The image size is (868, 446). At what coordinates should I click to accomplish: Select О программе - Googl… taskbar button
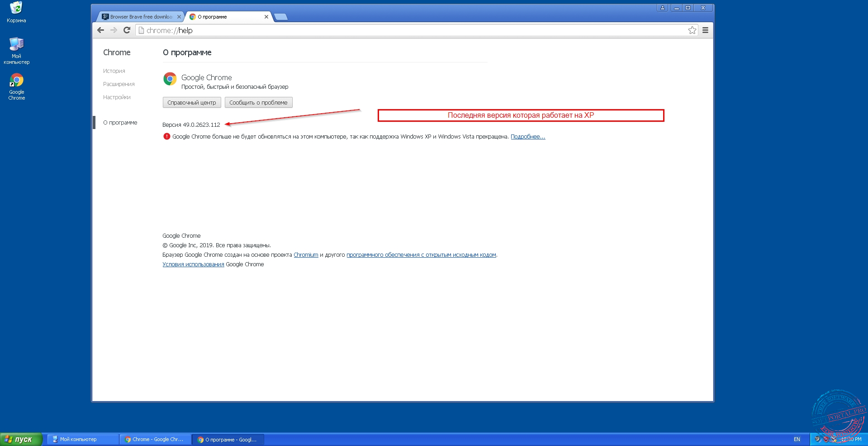(228, 439)
